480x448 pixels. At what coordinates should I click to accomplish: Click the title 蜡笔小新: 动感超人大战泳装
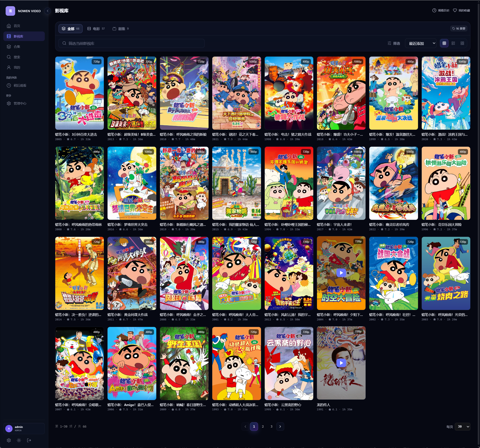coord(235,405)
